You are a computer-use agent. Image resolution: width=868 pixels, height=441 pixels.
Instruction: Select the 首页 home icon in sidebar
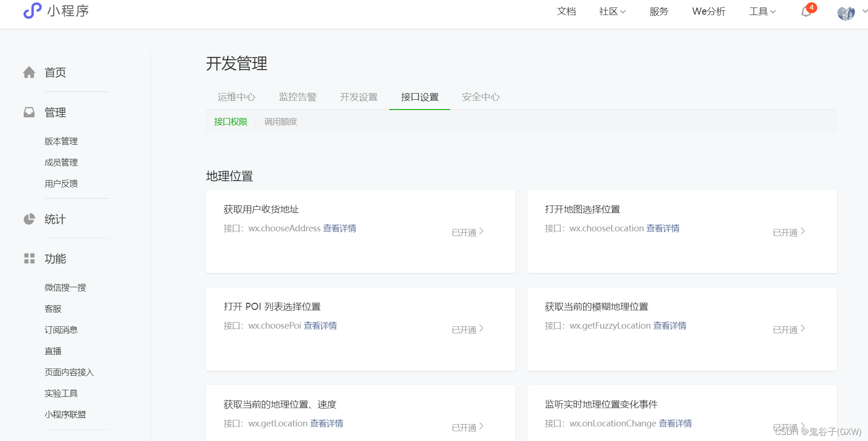29,71
